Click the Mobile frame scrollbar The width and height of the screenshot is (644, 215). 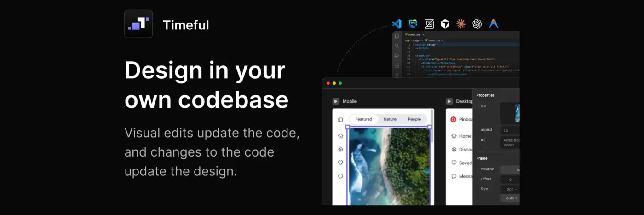point(432,127)
